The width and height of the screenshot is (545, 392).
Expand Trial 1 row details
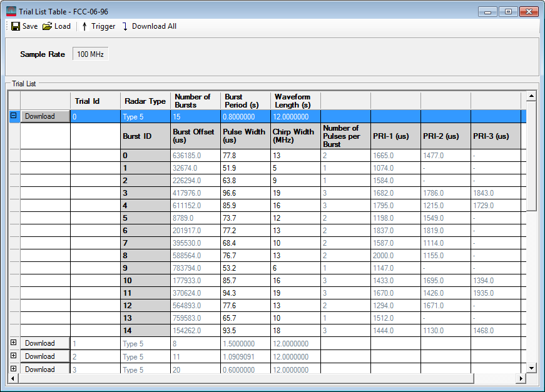(x=14, y=343)
